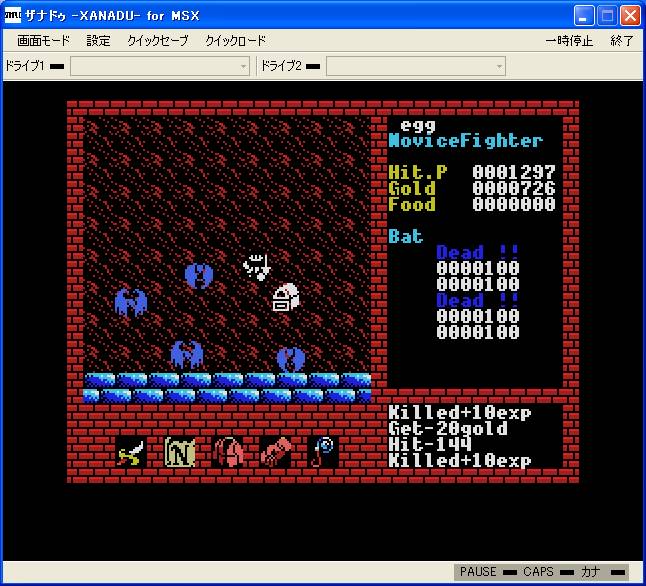Click the Food value 0000000
Screen dimensions: 646x586
[x=514, y=204]
